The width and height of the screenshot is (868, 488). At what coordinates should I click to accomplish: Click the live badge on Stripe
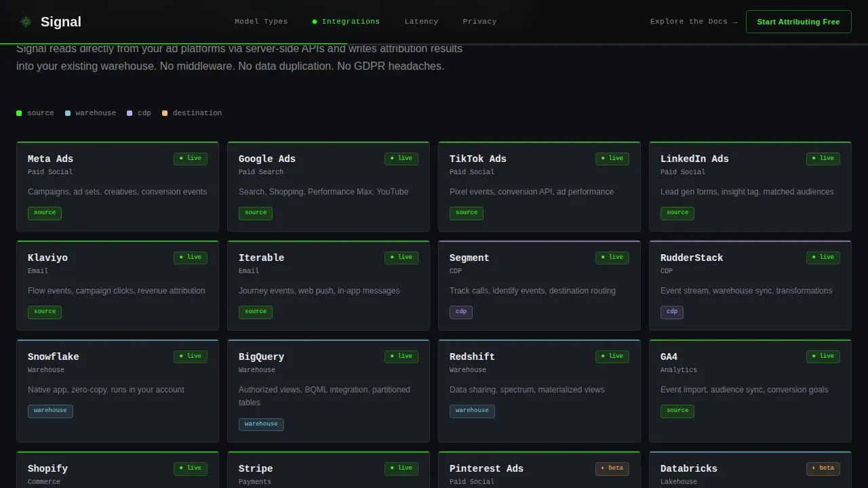click(x=401, y=468)
